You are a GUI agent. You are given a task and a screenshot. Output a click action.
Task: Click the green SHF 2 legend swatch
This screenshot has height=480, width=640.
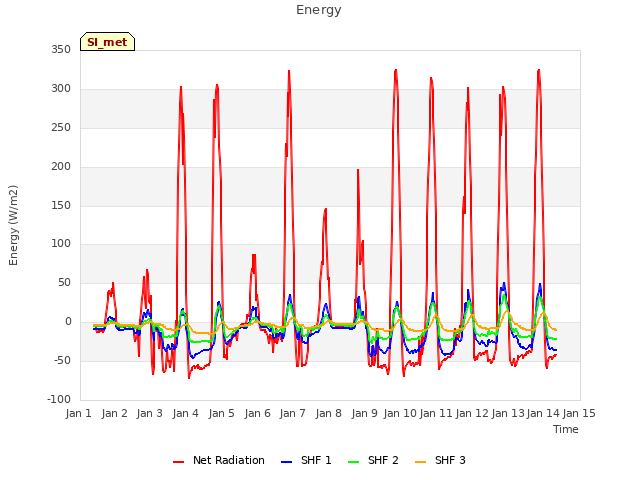[x=353, y=462]
